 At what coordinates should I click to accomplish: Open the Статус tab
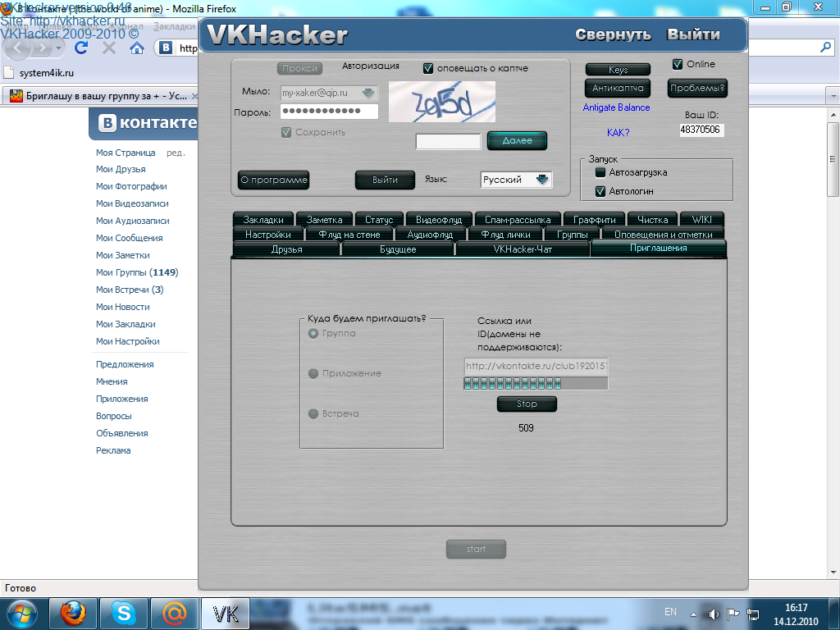(x=379, y=220)
